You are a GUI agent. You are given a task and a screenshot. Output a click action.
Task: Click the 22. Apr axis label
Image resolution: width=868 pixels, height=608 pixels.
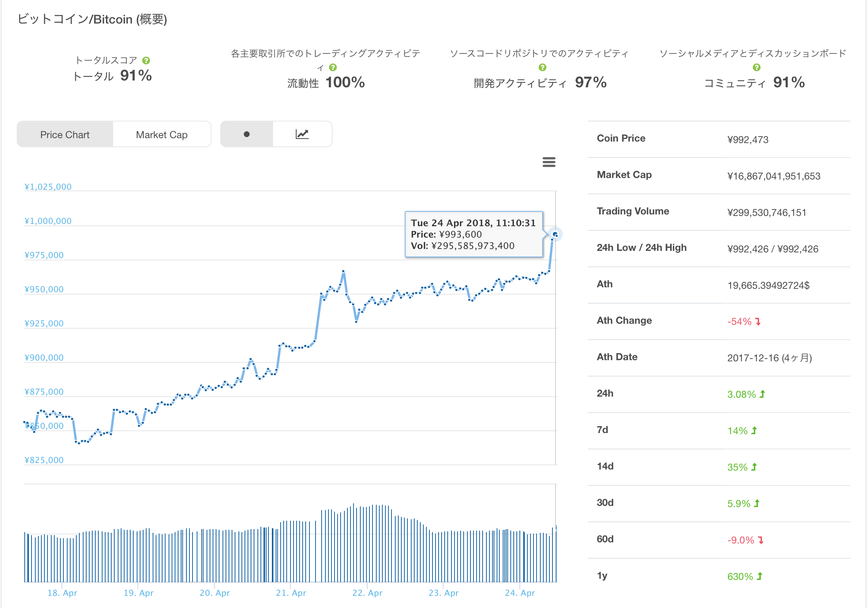pos(368,592)
